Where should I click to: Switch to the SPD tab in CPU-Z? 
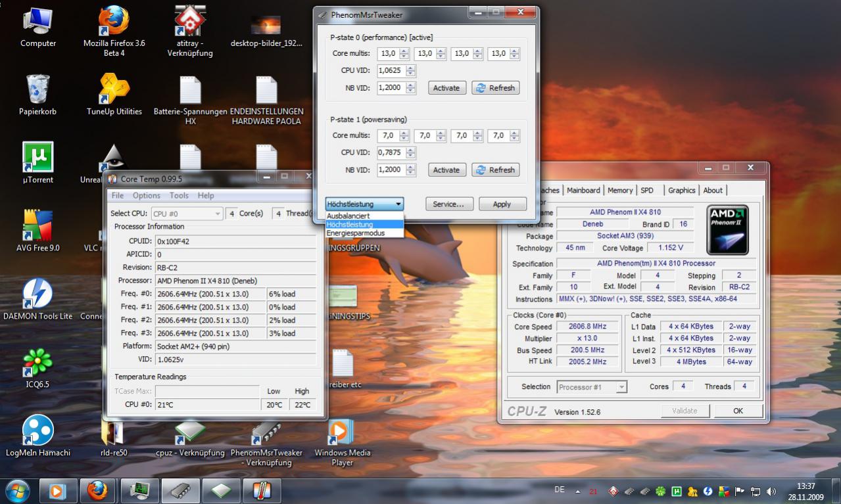pos(647,190)
